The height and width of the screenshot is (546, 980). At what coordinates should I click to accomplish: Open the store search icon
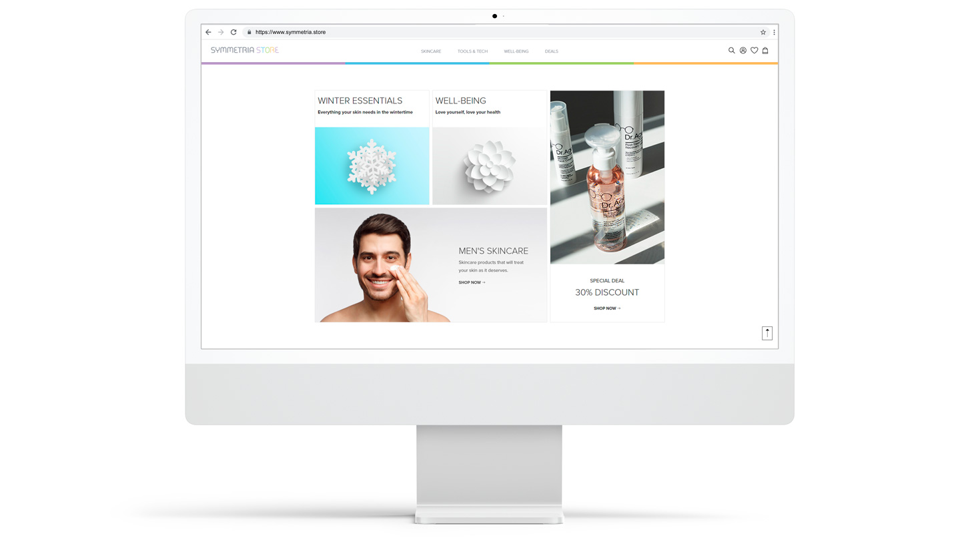[731, 51]
